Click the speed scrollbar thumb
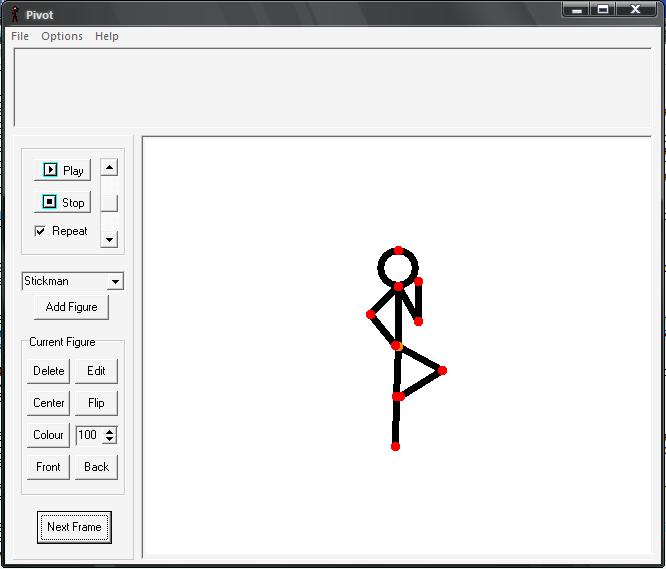This screenshot has height=569, width=666. (109, 203)
